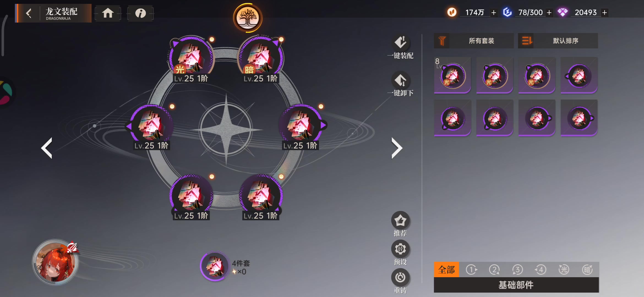Tap the golden tree emblem at top
Screen dimensions: 644x297
248,18
